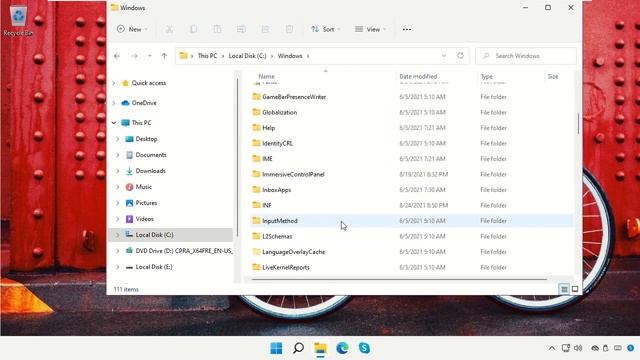Open the Windows Start menu
This screenshot has height=360, width=640.
tap(276, 348)
